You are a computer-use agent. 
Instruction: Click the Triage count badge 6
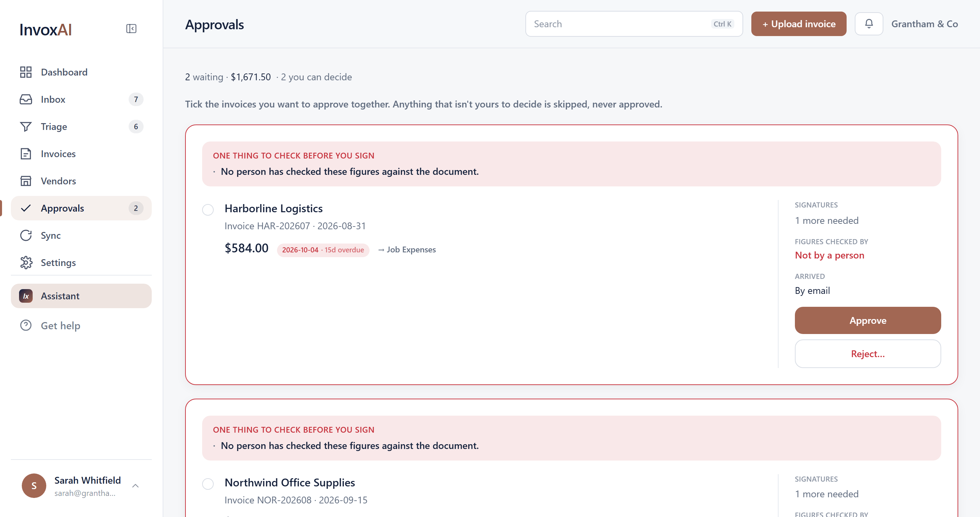coord(136,127)
